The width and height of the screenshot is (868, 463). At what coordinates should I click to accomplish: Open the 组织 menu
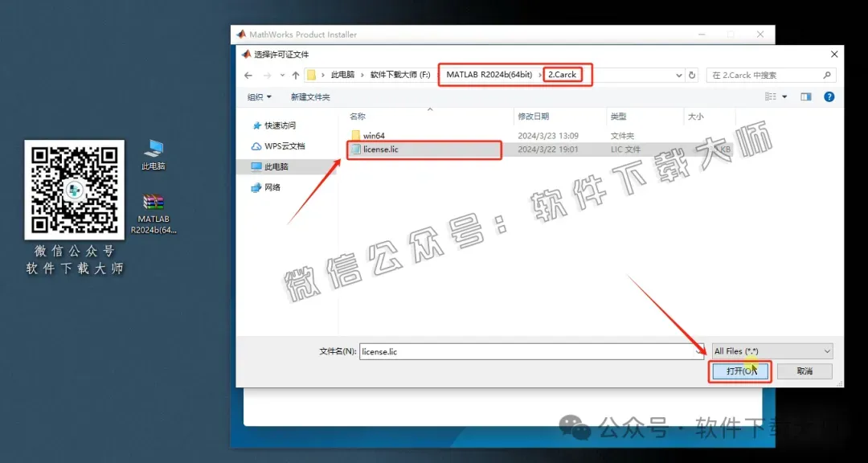pyautogui.click(x=260, y=97)
